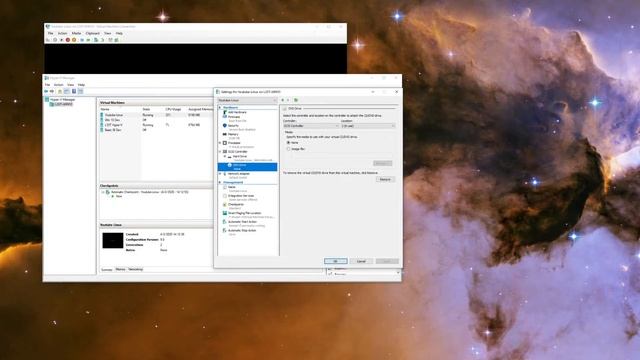Click Remove button for DVD drive
This screenshot has height=360, width=640.
385,180
